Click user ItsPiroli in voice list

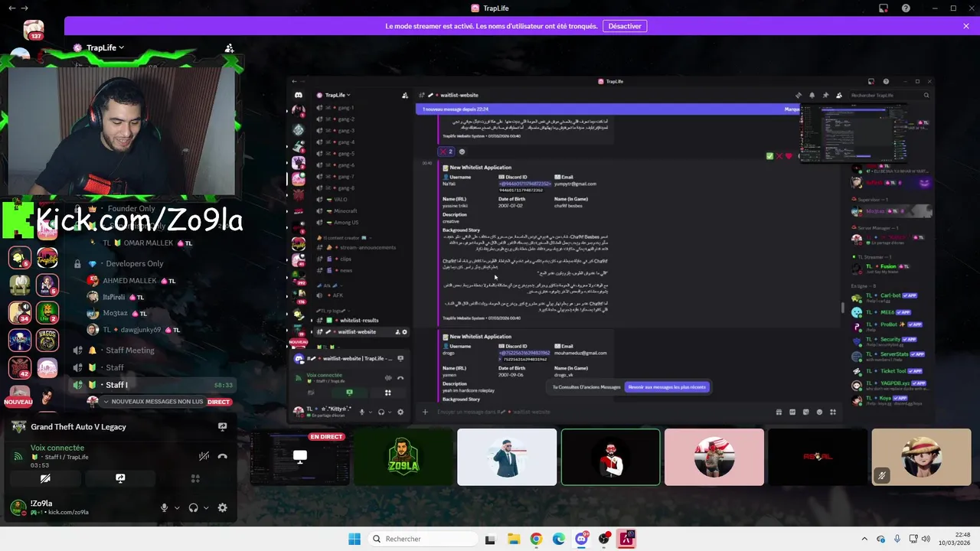pyautogui.click(x=113, y=297)
